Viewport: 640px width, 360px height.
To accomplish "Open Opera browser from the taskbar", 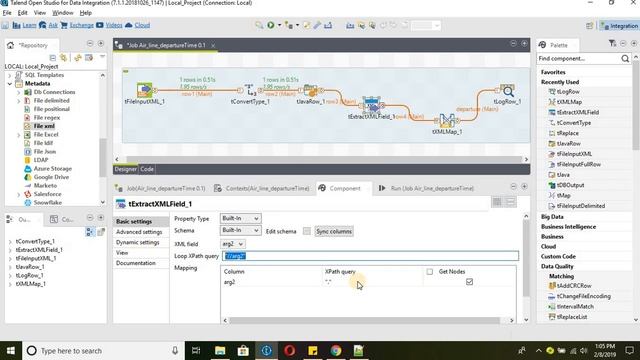I will 289,351.
